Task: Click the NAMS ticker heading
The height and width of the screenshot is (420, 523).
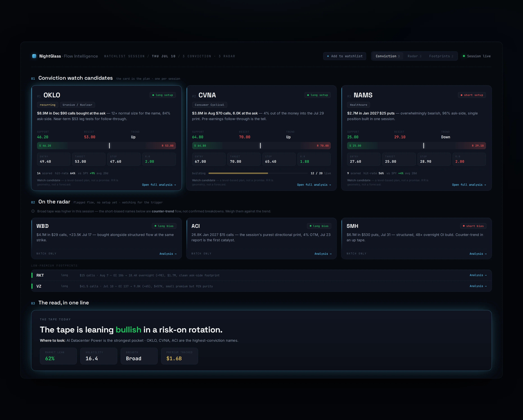Action: [x=363, y=95]
